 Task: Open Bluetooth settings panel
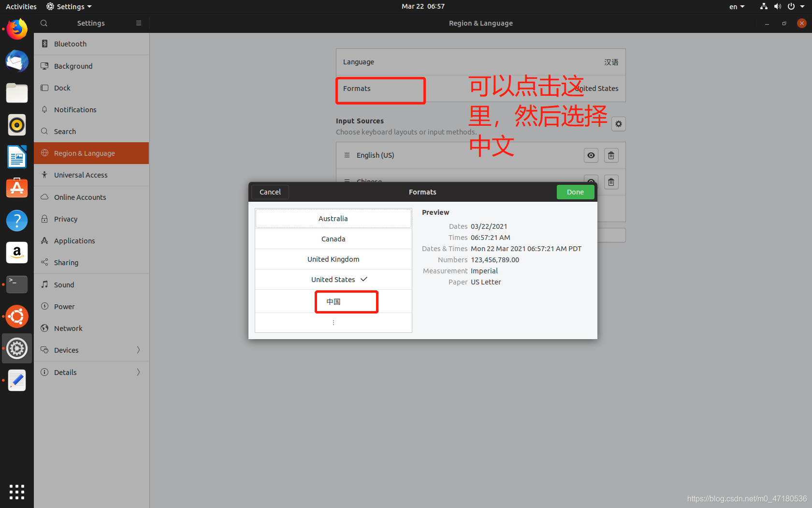(91, 44)
